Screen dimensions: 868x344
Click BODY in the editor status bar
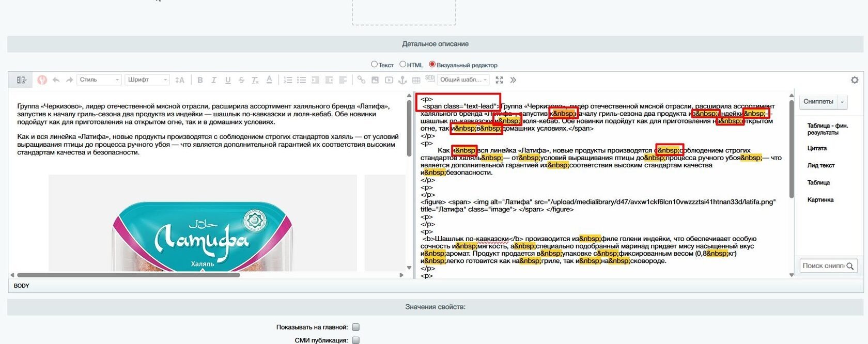(x=21, y=286)
